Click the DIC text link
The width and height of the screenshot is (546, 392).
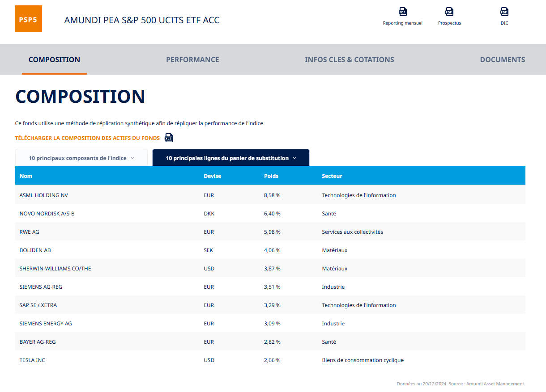point(504,23)
